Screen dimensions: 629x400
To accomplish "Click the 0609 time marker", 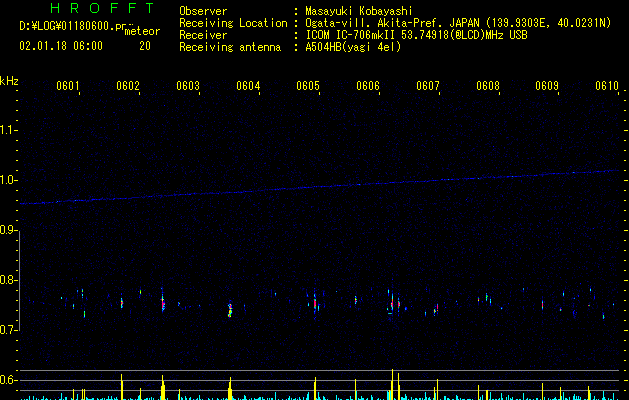I will tap(547, 85).
